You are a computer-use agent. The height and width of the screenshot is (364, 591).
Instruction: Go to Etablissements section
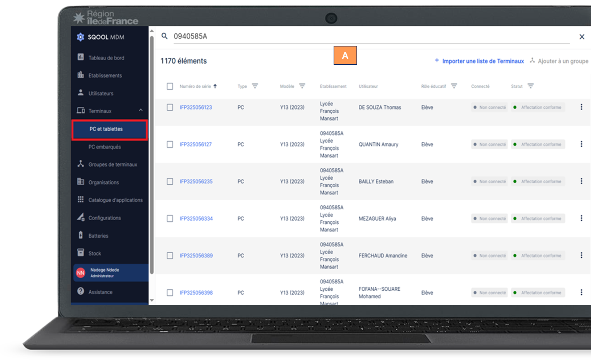105,75
